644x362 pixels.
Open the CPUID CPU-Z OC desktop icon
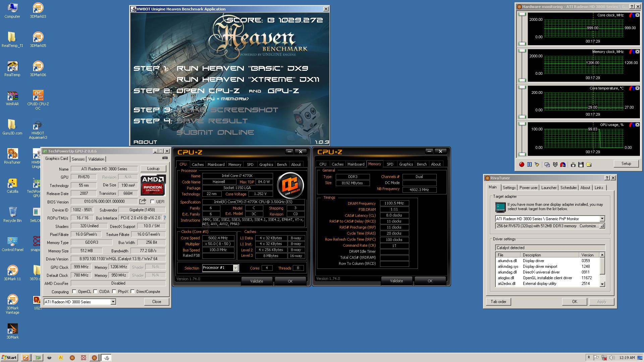point(38,100)
